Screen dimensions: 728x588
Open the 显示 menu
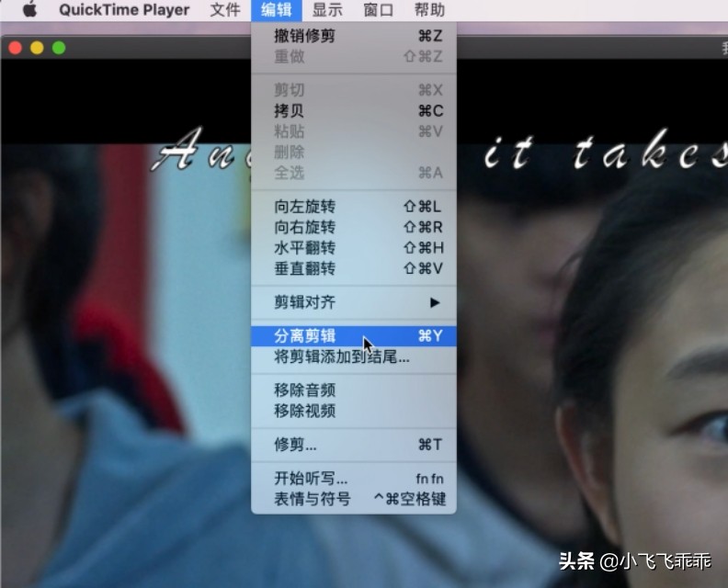tap(327, 10)
